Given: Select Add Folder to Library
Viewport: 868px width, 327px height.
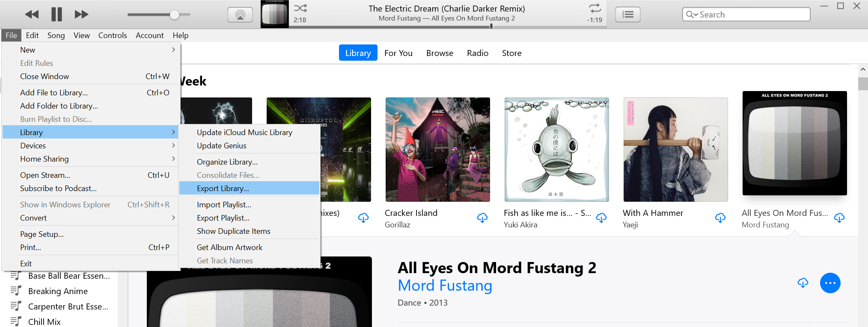Looking at the screenshot, I should point(91,106).
